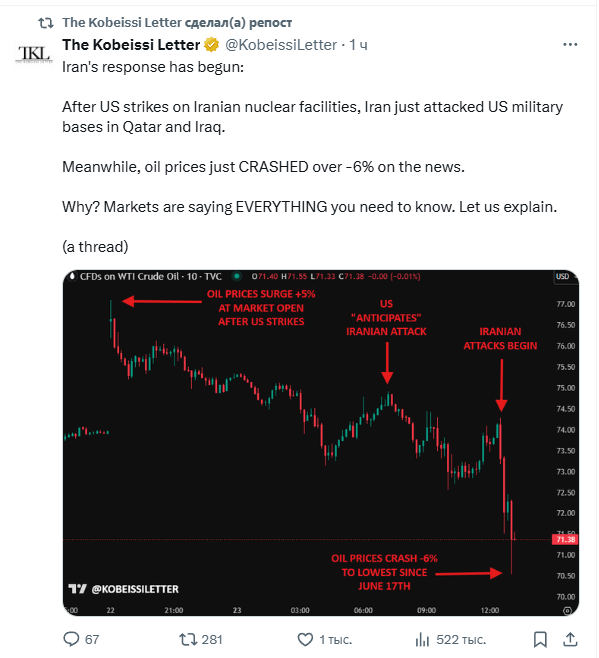Click the gold verified badge
Image resolution: width=599 pixels, height=658 pixels.
pyautogui.click(x=212, y=44)
